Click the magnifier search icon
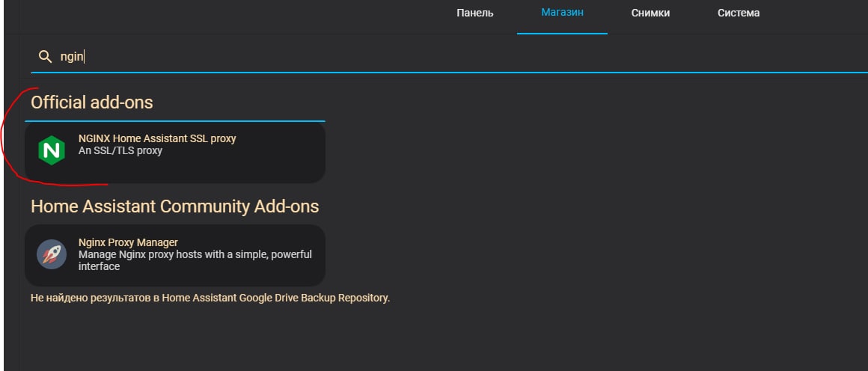 [x=45, y=57]
